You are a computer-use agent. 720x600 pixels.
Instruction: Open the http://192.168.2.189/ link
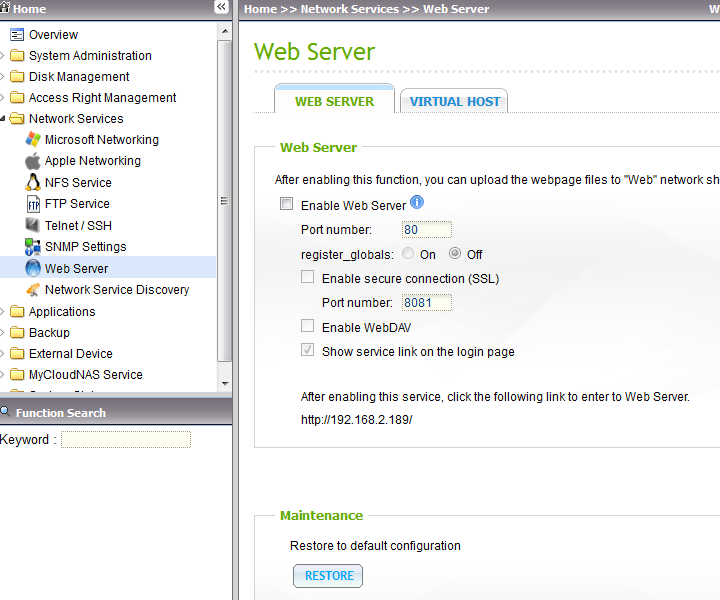356,420
